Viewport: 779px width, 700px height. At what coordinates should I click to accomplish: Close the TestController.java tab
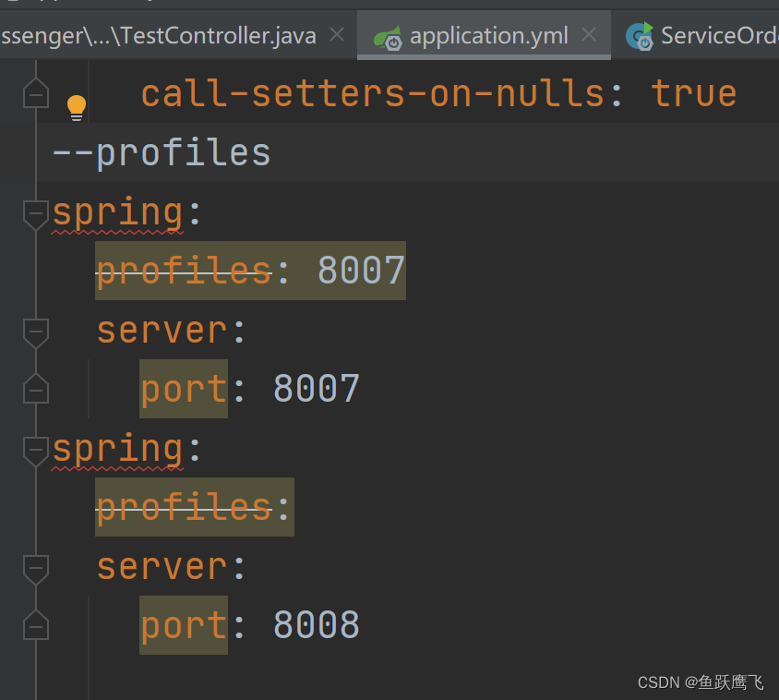coord(336,34)
